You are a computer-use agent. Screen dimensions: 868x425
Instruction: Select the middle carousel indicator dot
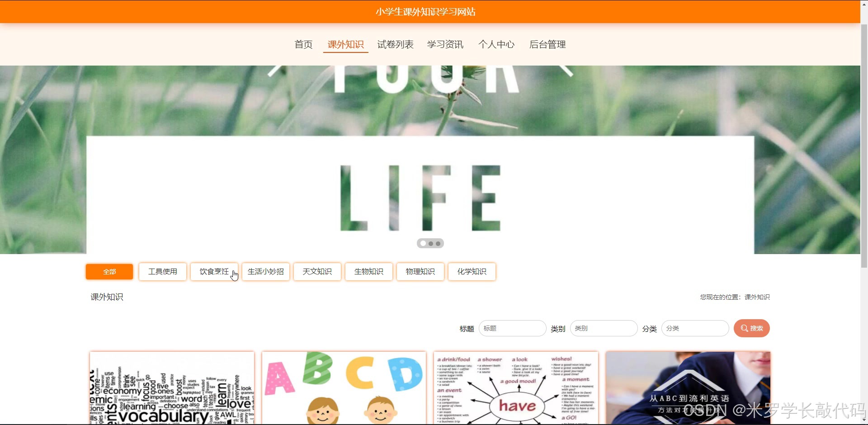pyautogui.click(x=431, y=243)
